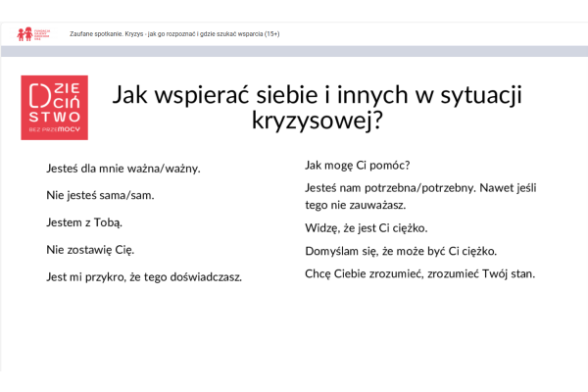
Task: Click 'Domyślam się, że może być Ci ciężko.'
Action: 401,251
